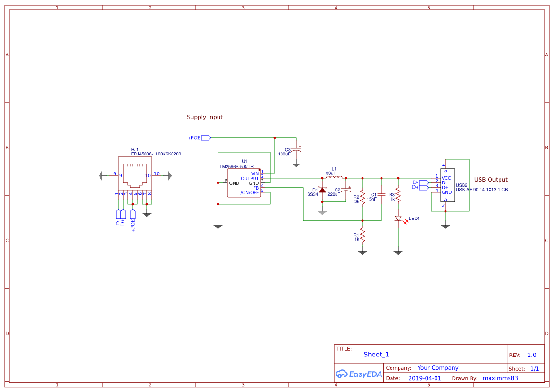Click the Supply Input text label
554x392 pixels.
point(205,117)
